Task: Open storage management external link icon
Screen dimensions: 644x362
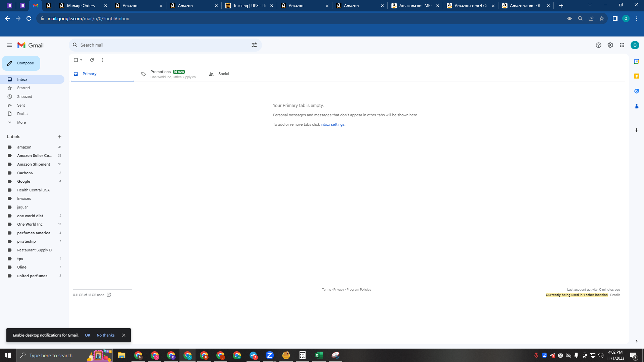Action: pos(109,295)
